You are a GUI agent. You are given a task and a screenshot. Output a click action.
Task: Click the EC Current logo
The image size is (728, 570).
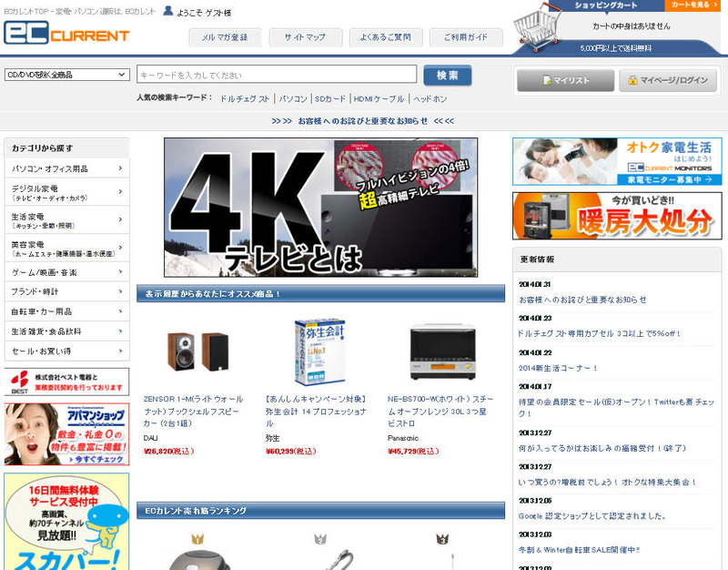(x=66, y=33)
